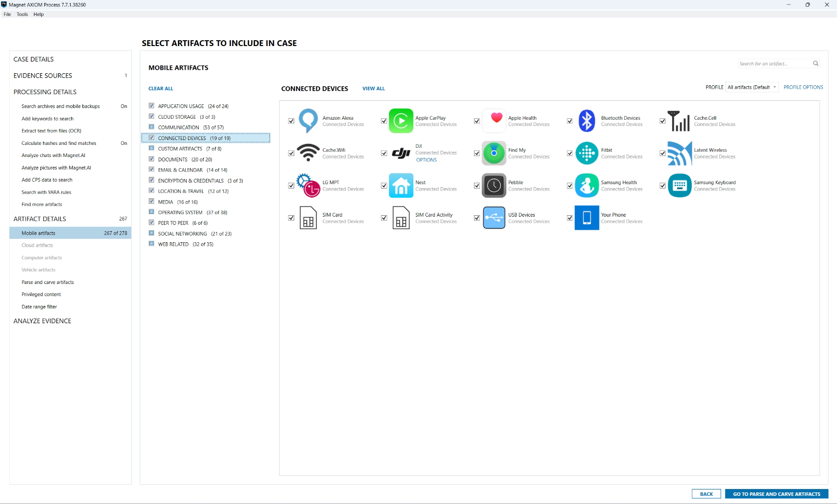Open the profile dropdown All artifacts (Default)
The width and height of the screenshot is (837, 504).
(x=752, y=87)
